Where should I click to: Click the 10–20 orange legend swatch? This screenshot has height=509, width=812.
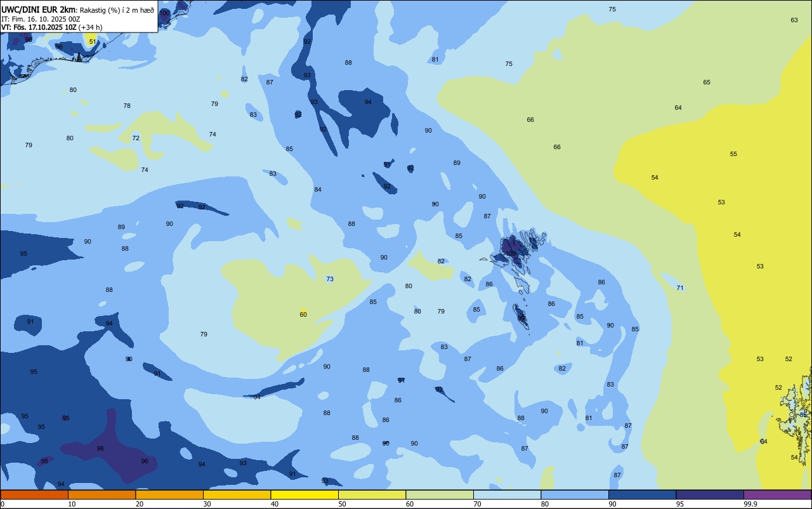coord(101,495)
